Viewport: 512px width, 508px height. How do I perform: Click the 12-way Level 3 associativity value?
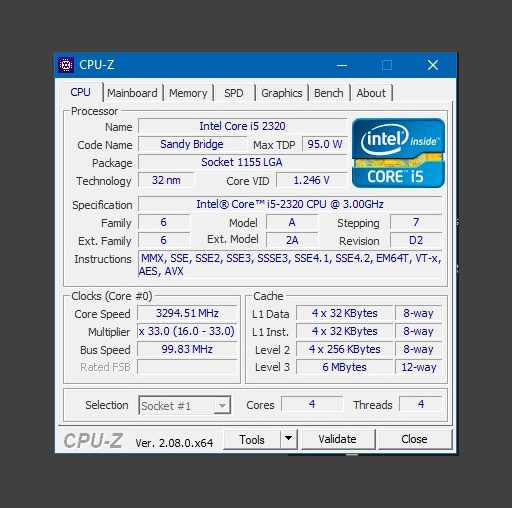(x=419, y=367)
